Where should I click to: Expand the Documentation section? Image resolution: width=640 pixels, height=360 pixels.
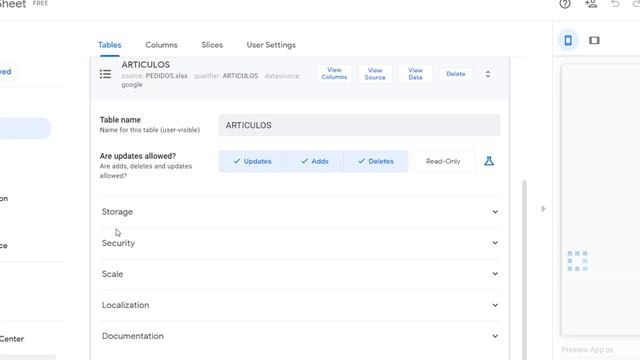point(300,336)
